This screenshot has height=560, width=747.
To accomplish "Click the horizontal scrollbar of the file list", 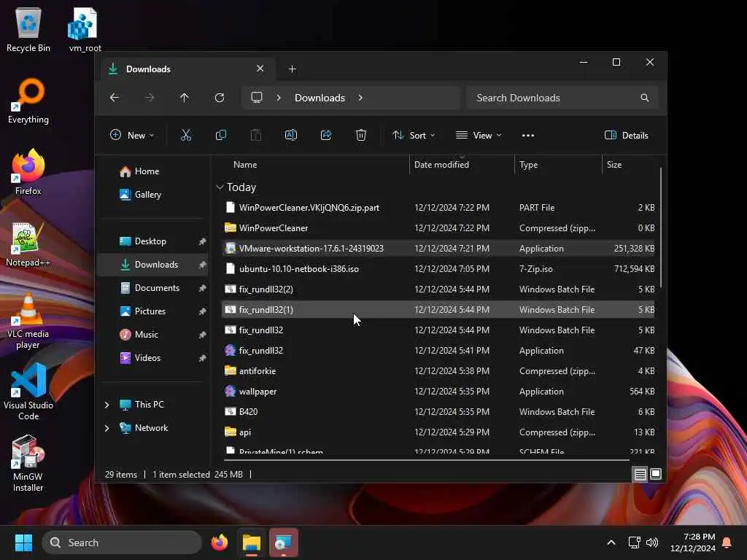I will [426, 459].
